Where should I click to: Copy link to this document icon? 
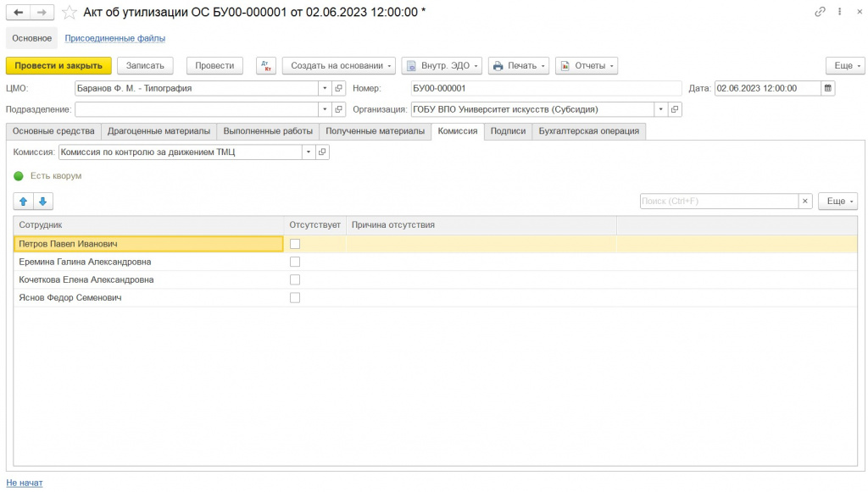click(x=820, y=12)
